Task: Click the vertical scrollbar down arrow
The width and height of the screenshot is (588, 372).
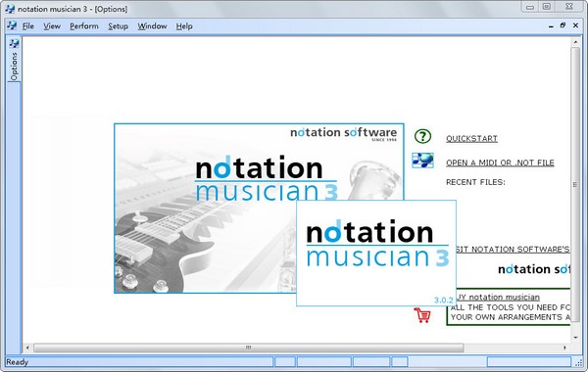Action: click(x=575, y=338)
